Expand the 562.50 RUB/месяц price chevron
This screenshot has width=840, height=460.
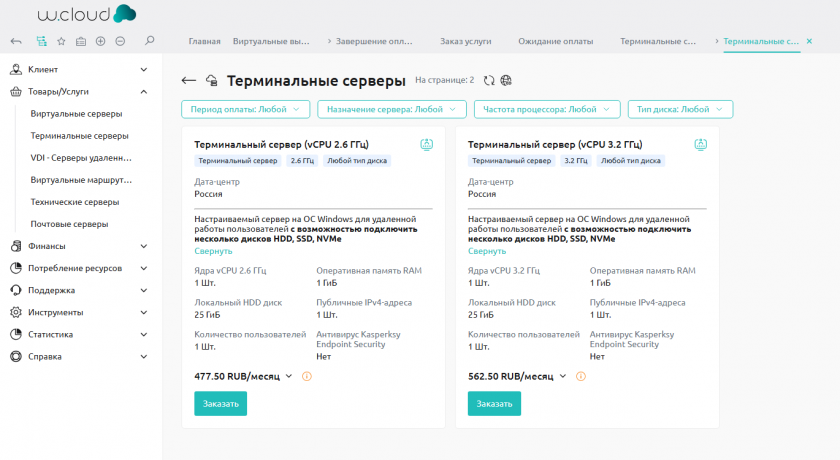click(x=563, y=376)
